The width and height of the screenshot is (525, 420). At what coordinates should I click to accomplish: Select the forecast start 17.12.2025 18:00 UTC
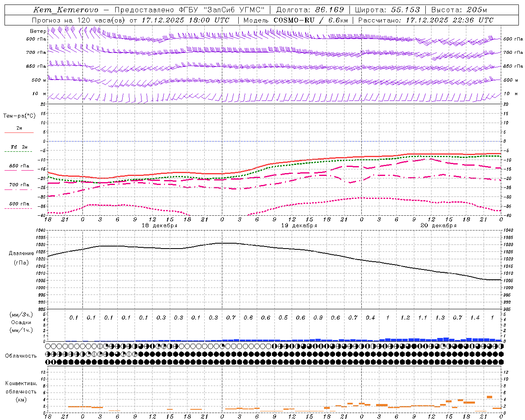185,20
